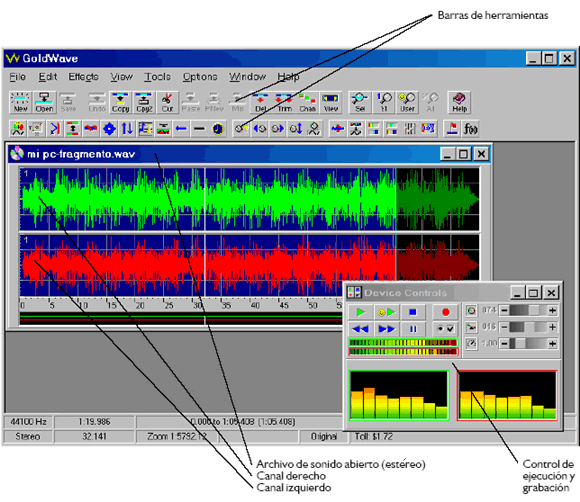This screenshot has height=502, width=580.
Task: Click the balance icon beside value 016
Action: 471,327
